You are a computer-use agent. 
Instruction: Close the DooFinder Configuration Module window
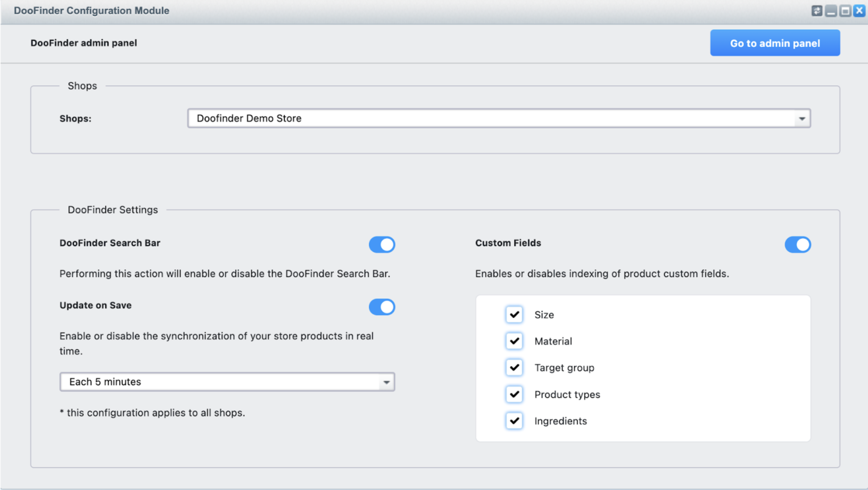click(x=859, y=11)
